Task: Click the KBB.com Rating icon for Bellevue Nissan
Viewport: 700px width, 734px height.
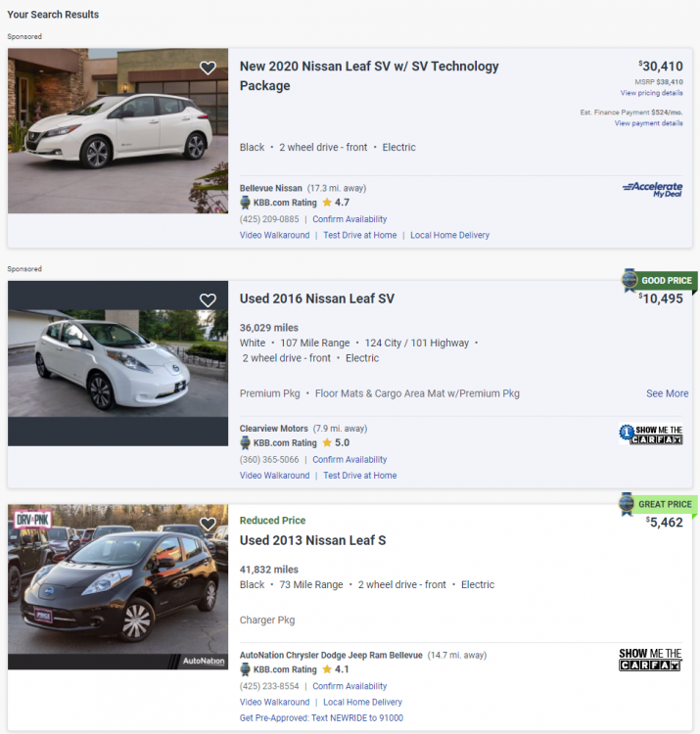Action: 246,203
